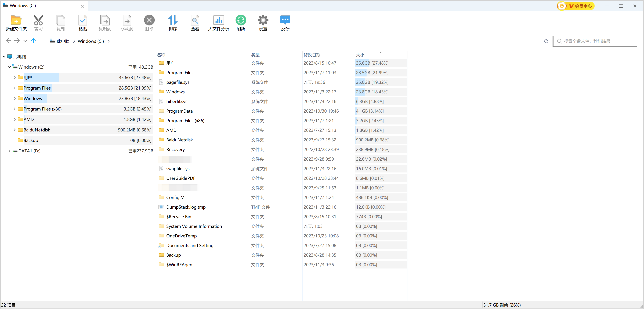644x309 pixels.
Task: Click the New Folder (新建文件夹) icon
Action: [x=16, y=23]
